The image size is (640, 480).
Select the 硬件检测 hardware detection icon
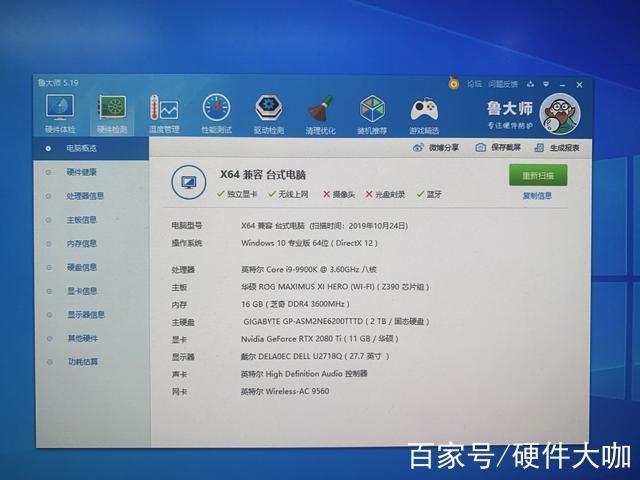pos(112,114)
